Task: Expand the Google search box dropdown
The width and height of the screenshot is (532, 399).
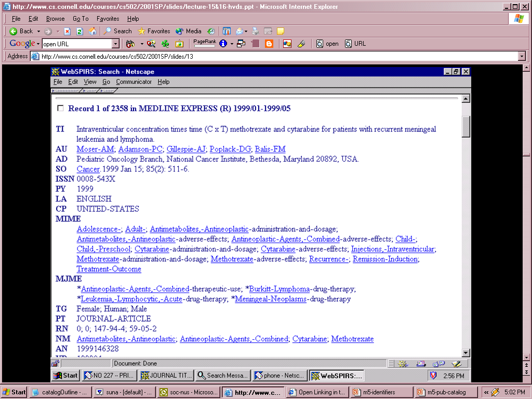Action: click(116, 44)
